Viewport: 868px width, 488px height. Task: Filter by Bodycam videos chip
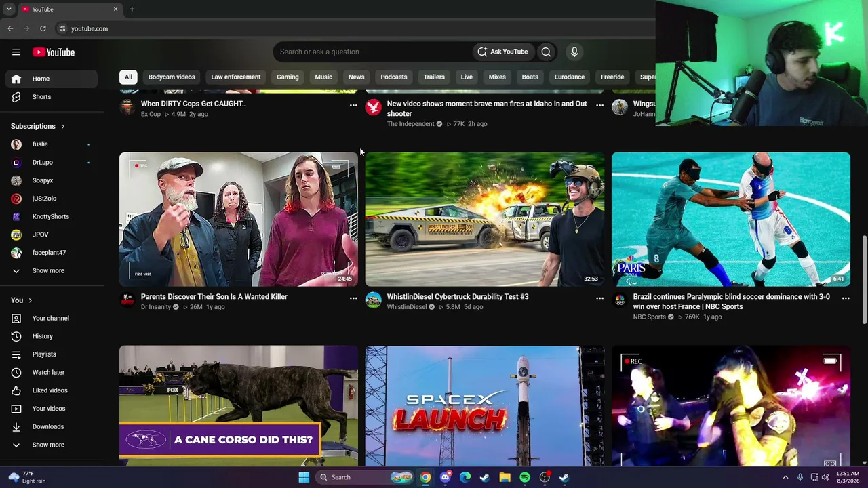click(x=172, y=77)
